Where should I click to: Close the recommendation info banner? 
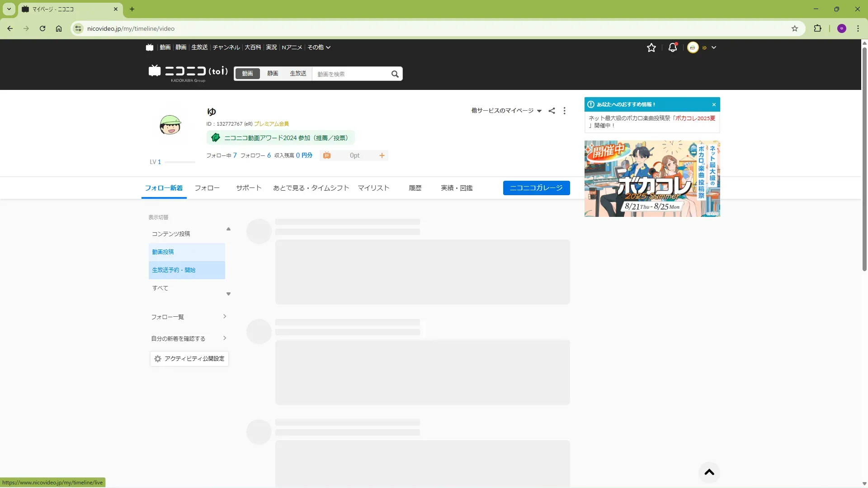pyautogui.click(x=714, y=104)
